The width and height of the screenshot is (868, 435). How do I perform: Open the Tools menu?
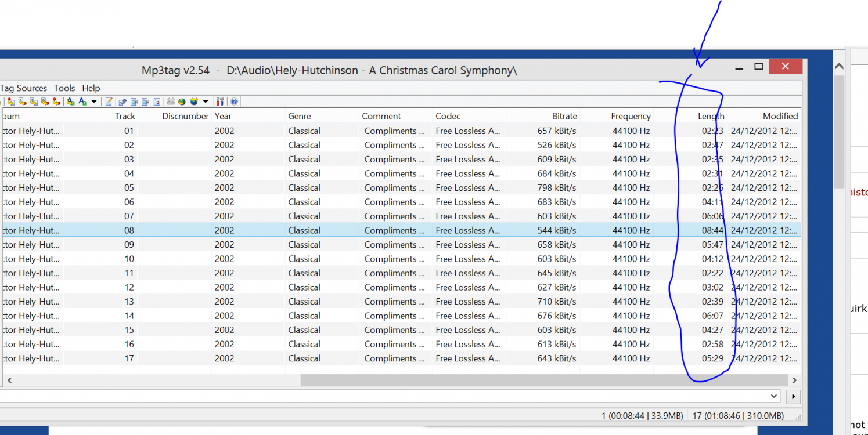point(64,88)
